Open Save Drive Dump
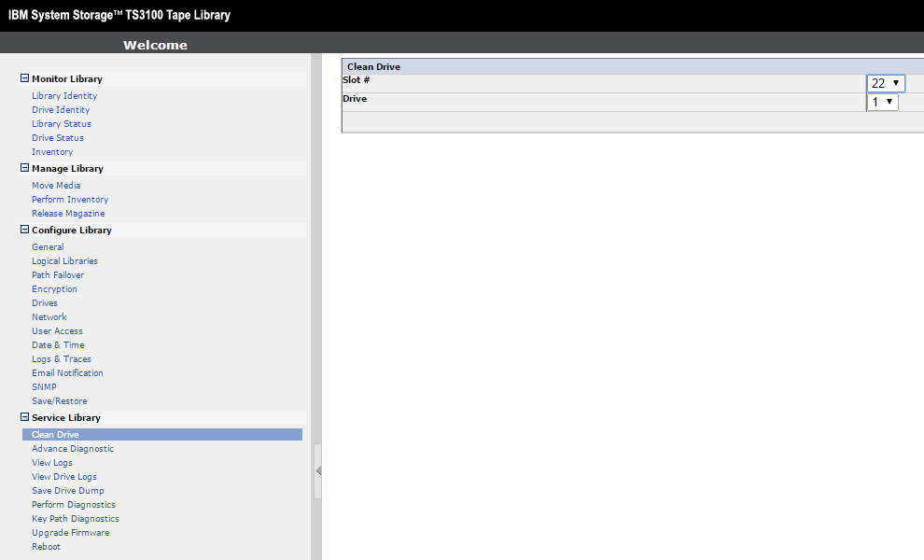Image resolution: width=924 pixels, height=560 pixels. coord(68,490)
